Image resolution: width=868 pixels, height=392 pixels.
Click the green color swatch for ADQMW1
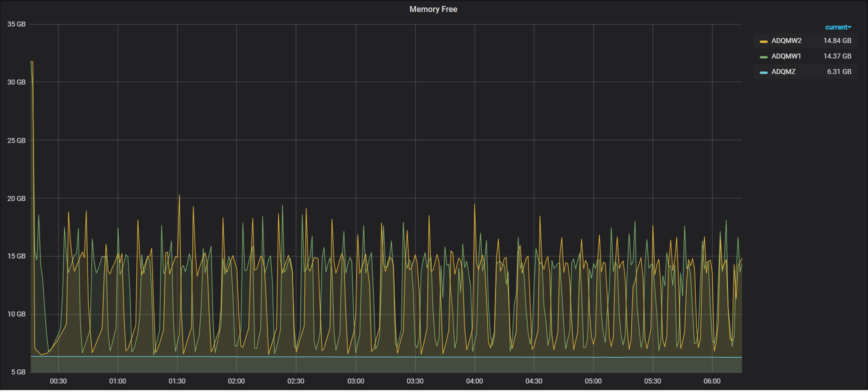(x=764, y=56)
